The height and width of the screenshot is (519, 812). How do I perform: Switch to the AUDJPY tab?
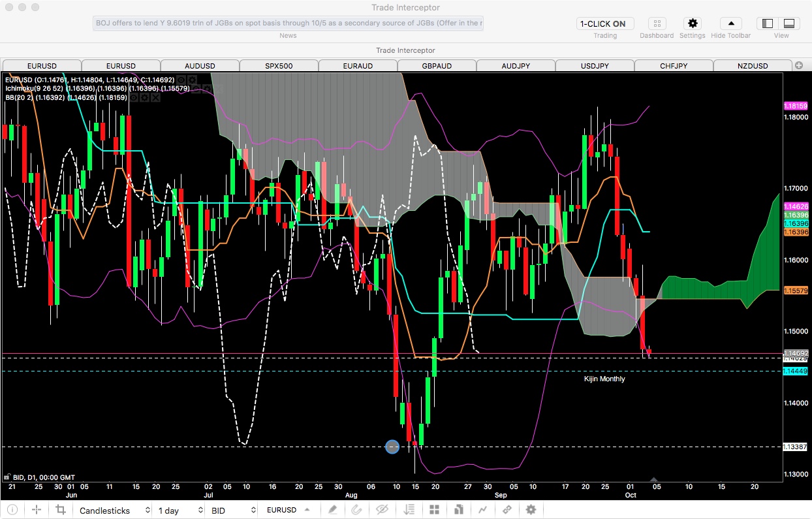[516, 66]
